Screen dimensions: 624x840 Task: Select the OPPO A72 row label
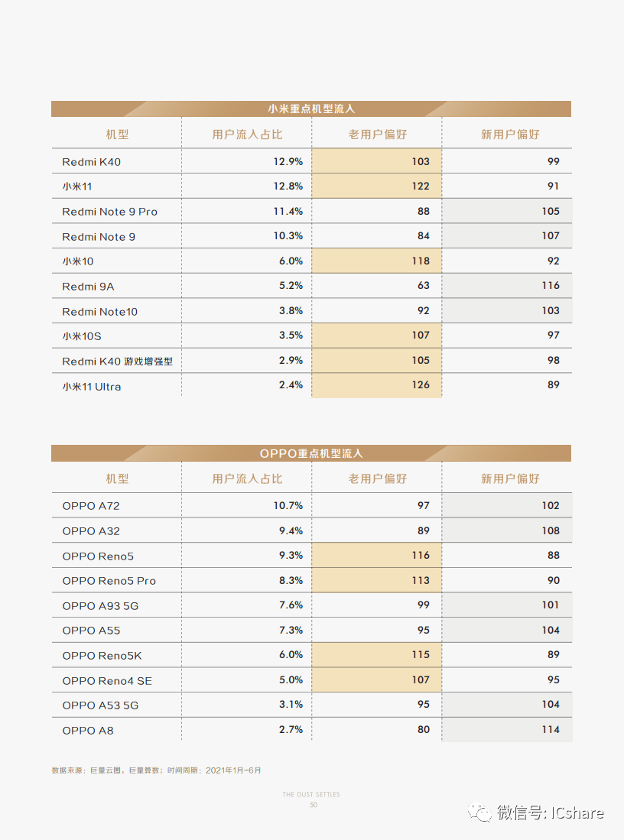91,506
